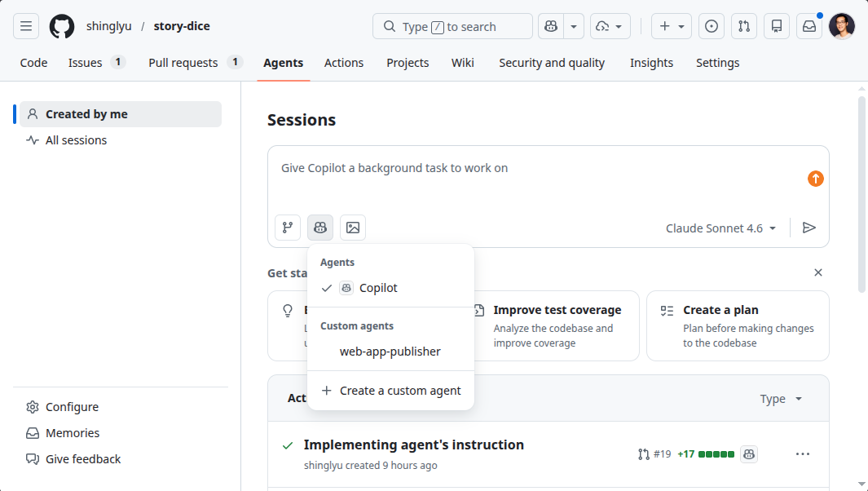Click the story-dice repository link
The width and height of the screenshot is (868, 491).
[x=182, y=26]
